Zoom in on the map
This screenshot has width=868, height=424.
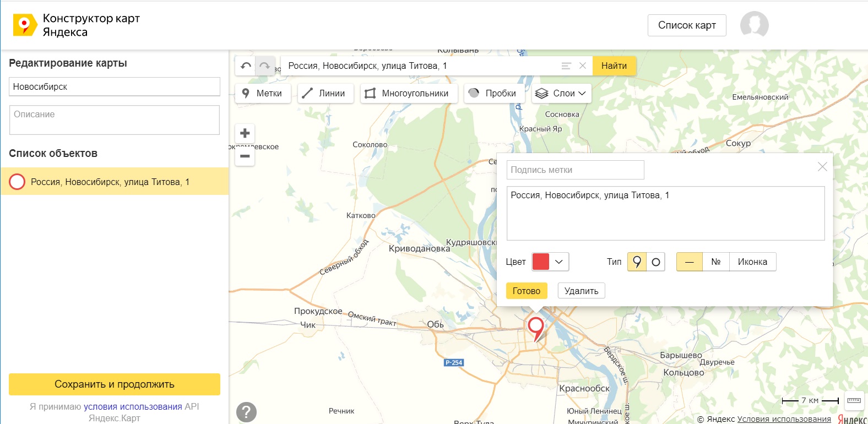245,133
